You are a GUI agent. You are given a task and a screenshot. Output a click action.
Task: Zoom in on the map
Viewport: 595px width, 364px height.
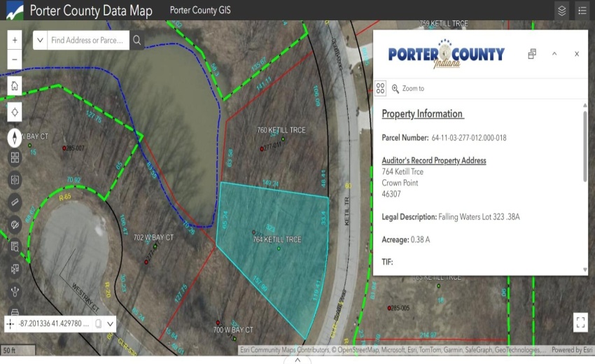click(x=15, y=41)
